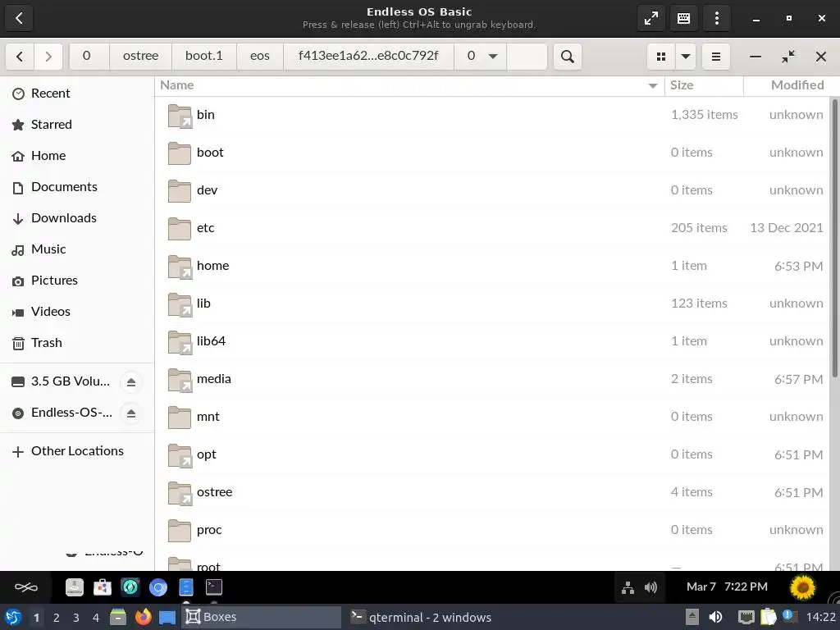Open App Center in Endless taskbar

[x=103, y=587]
